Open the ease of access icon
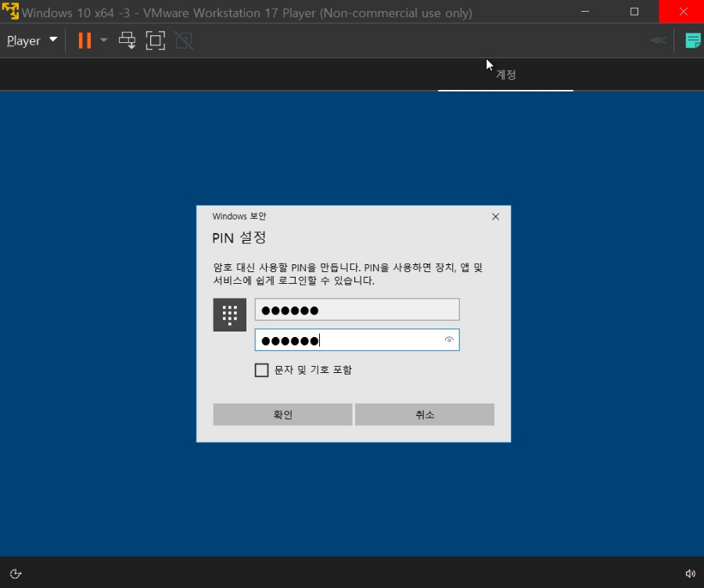The width and height of the screenshot is (704, 588). [x=16, y=574]
